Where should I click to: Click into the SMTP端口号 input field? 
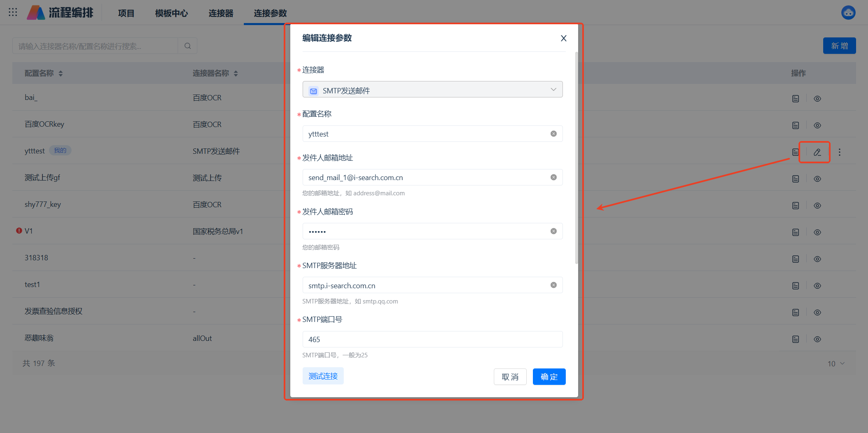[432, 339]
